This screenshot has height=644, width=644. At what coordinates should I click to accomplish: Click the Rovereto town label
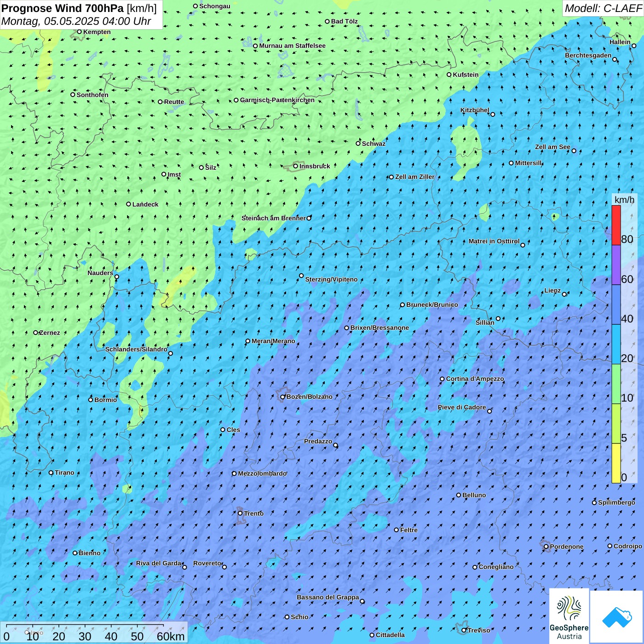(x=207, y=563)
